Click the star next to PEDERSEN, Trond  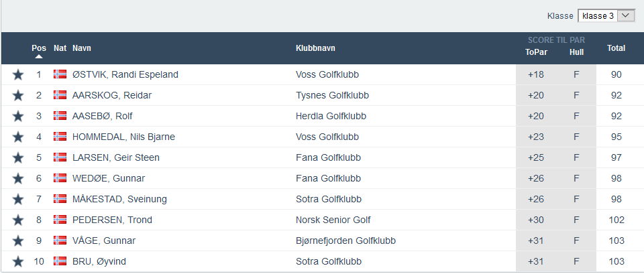click(18, 220)
